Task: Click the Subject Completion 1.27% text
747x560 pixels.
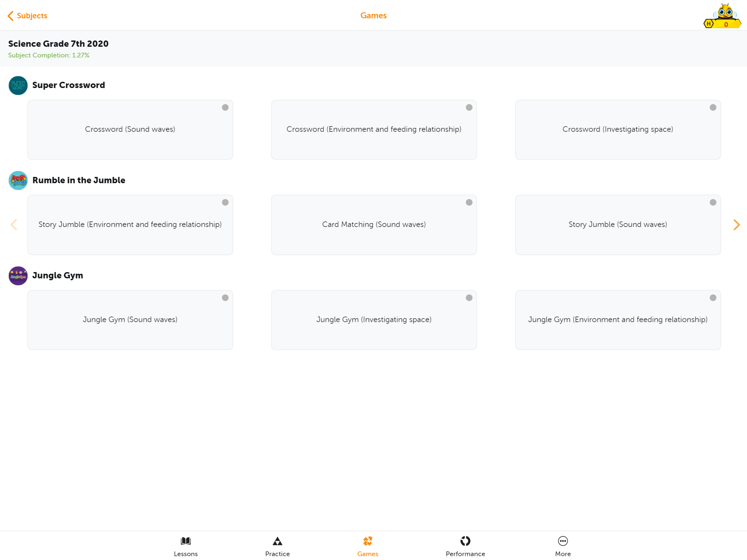Action: [x=49, y=56]
